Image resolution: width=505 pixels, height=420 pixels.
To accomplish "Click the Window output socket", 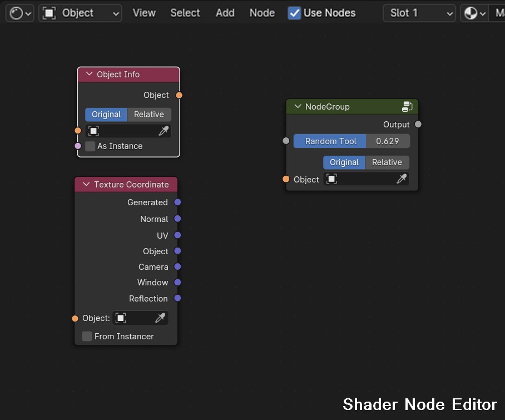I will tap(177, 282).
